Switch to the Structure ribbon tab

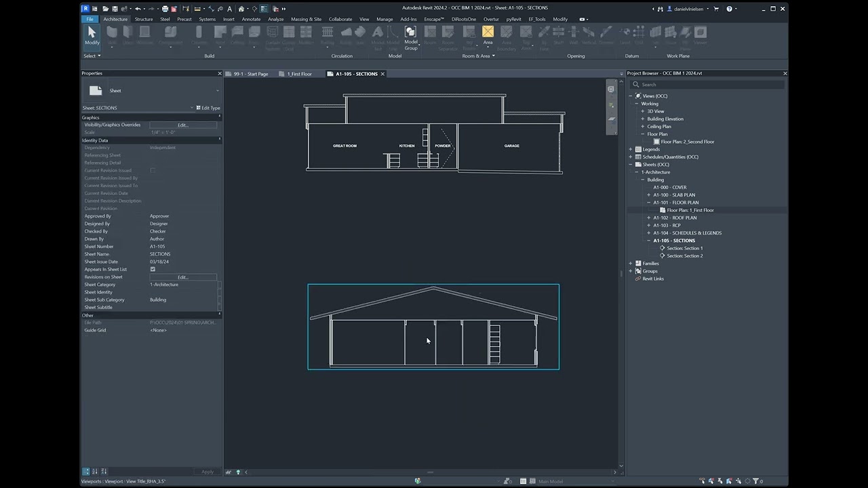click(144, 19)
